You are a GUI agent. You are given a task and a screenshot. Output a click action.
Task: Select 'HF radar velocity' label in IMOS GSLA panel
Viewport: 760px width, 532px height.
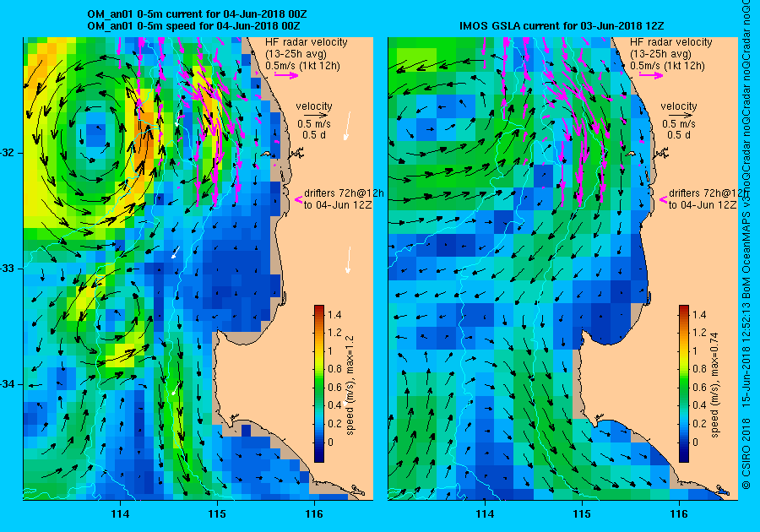tap(671, 42)
